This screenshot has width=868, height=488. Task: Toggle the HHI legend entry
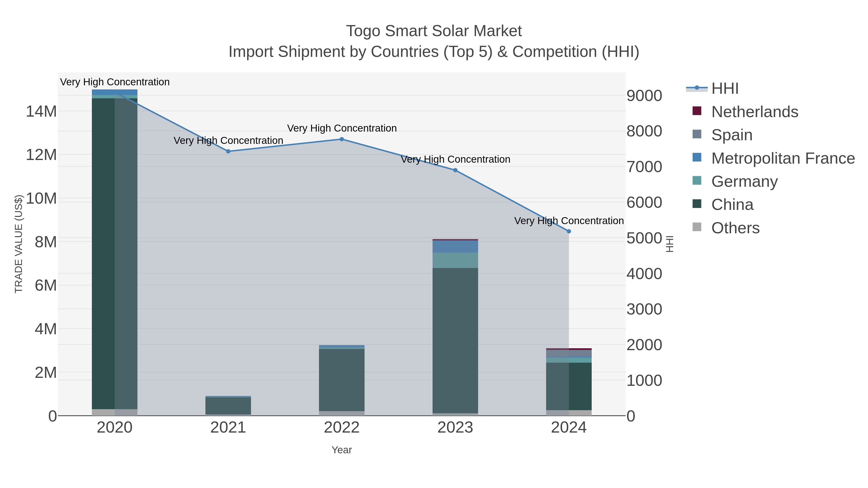(712, 89)
